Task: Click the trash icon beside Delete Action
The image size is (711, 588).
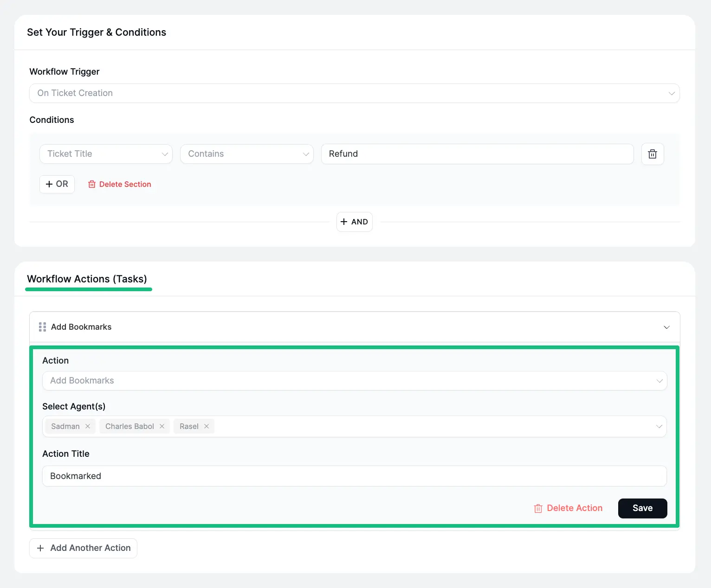Action: pos(538,508)
